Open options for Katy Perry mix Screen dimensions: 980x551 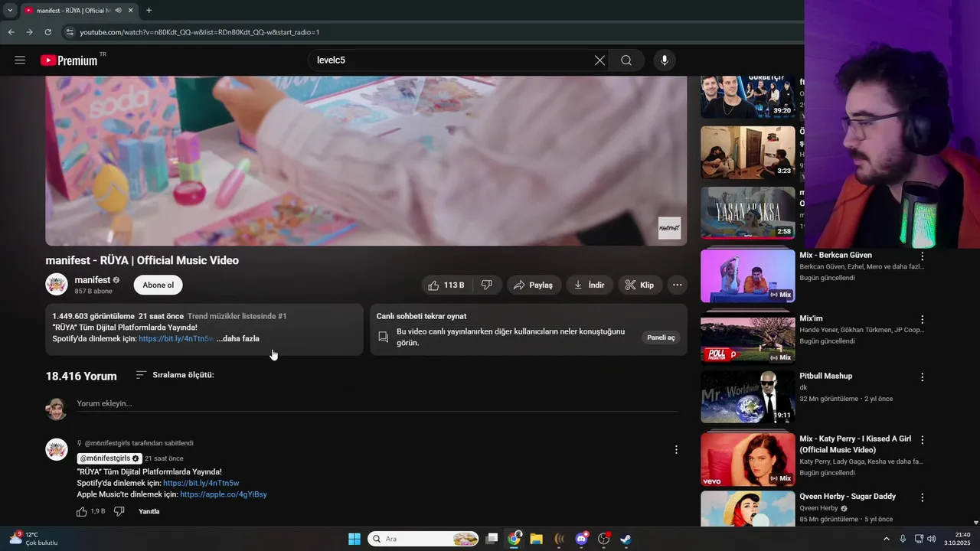coord(923,440)
